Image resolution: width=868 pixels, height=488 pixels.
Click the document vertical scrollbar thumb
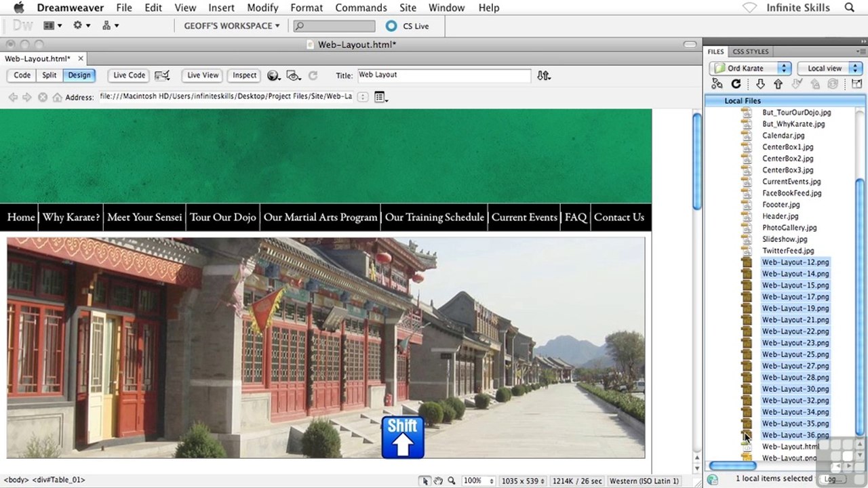[x=696, y=161]
